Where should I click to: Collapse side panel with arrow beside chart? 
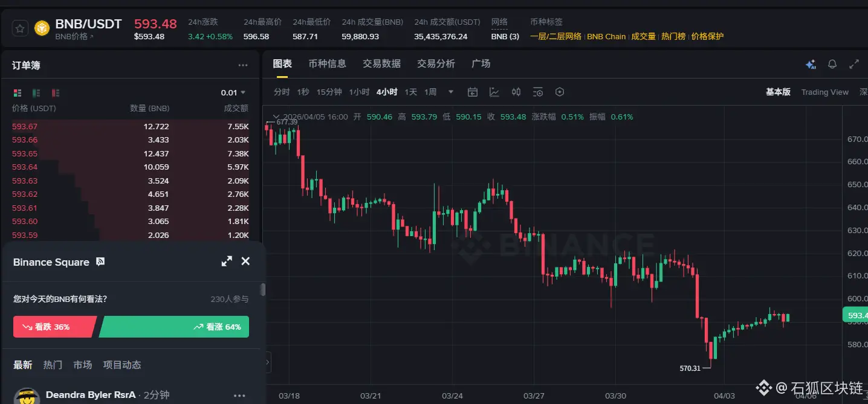[x=268, y=362]
